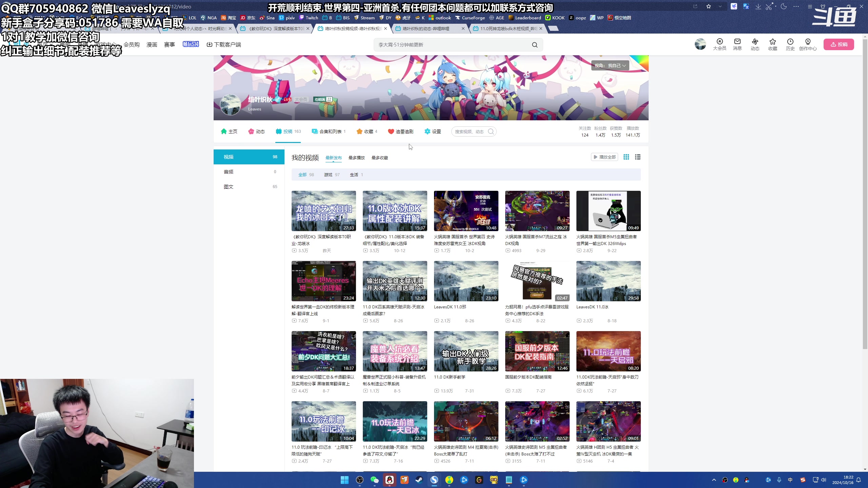Open the Echo主坦Meeres thumbnail

pos(324,281)
